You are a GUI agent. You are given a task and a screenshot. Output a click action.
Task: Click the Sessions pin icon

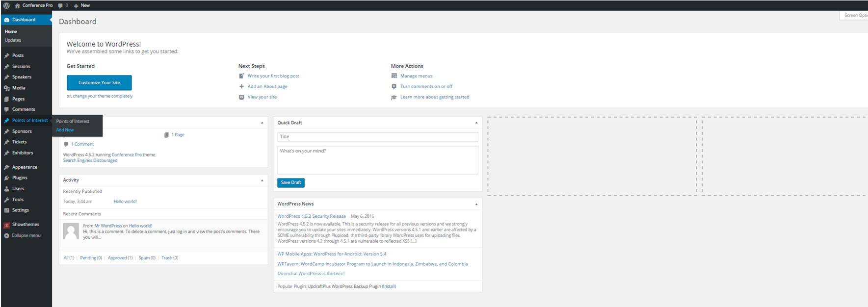pos(7,67)
